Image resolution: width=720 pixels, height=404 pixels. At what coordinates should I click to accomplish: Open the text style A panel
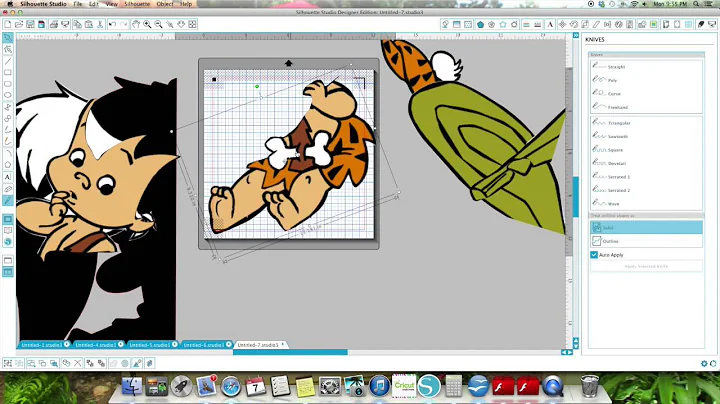click(550, 24)
